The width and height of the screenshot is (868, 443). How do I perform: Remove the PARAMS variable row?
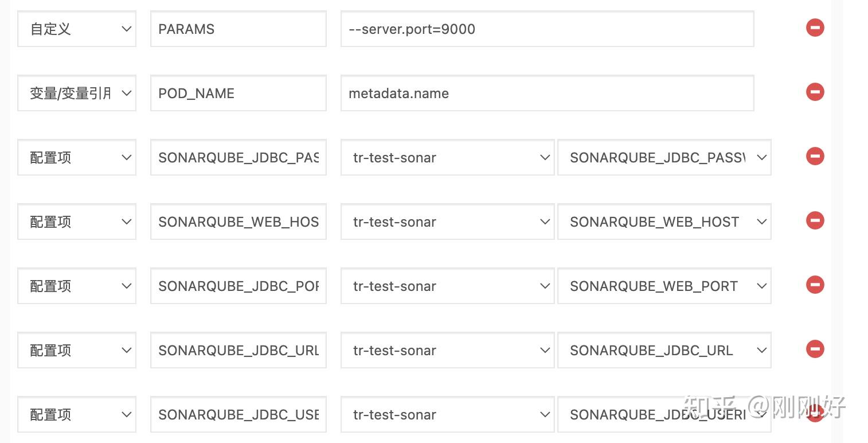tap(815, 28)
